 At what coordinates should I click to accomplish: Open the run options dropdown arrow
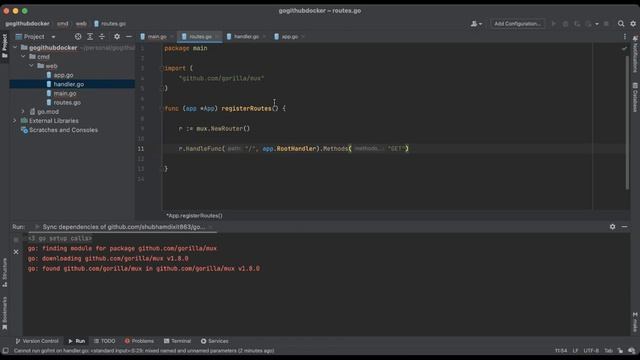coord(597,24)
